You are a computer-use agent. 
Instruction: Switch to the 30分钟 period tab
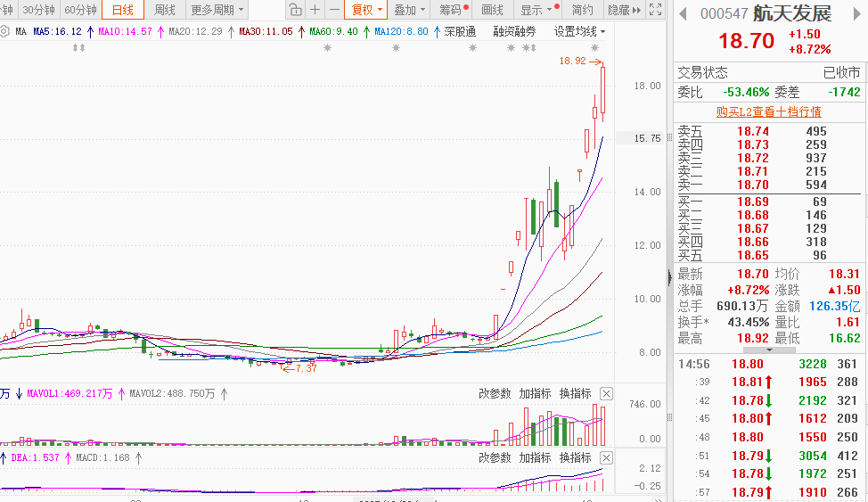38,10
